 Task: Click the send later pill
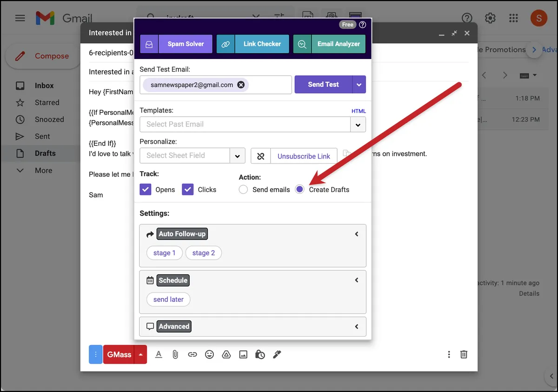coord(168,299)
